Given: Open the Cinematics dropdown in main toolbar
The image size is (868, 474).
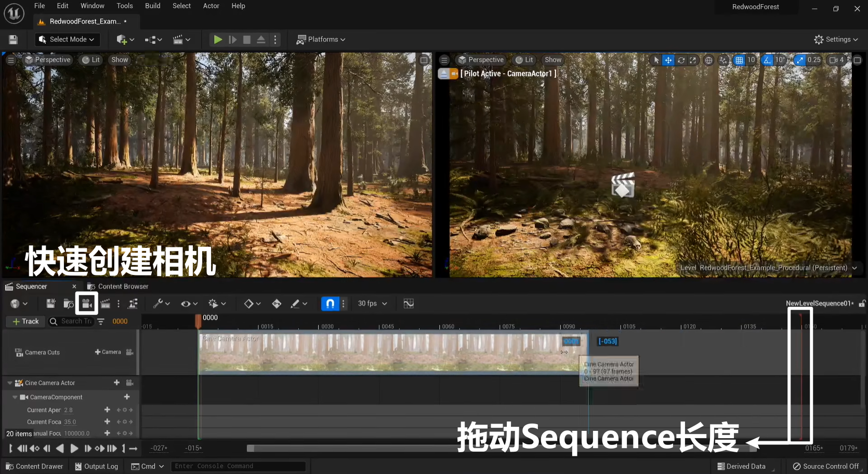Looking at the screenshot, I should click(181, 39).
